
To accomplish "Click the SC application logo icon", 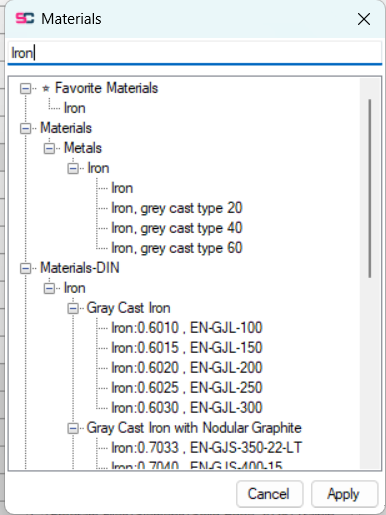I will coord(25,19).
